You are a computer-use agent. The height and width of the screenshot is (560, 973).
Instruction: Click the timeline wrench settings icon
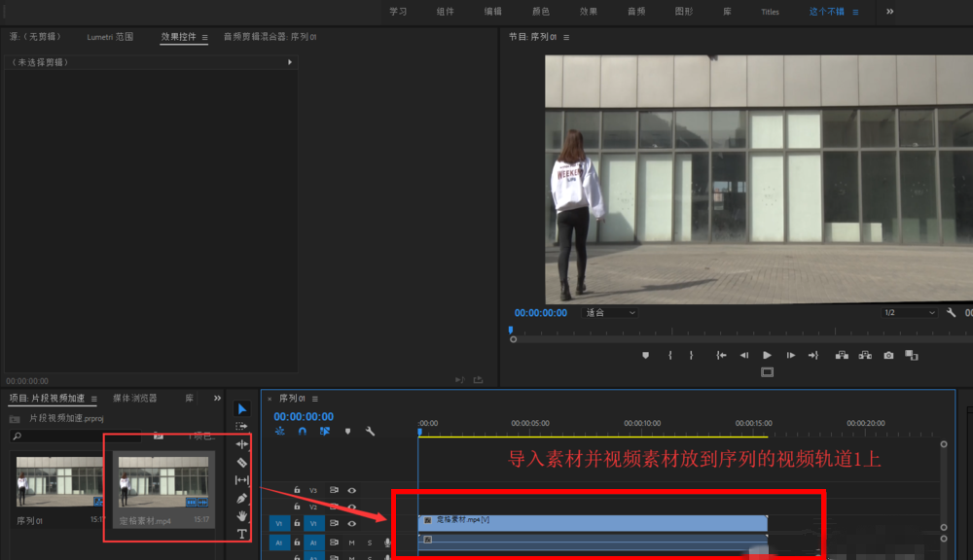coord(370,431)
